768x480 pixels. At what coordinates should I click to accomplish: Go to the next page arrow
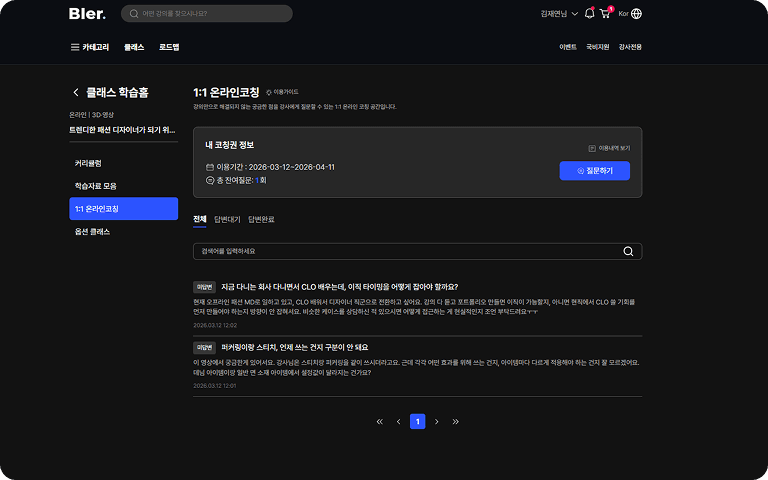436,421
